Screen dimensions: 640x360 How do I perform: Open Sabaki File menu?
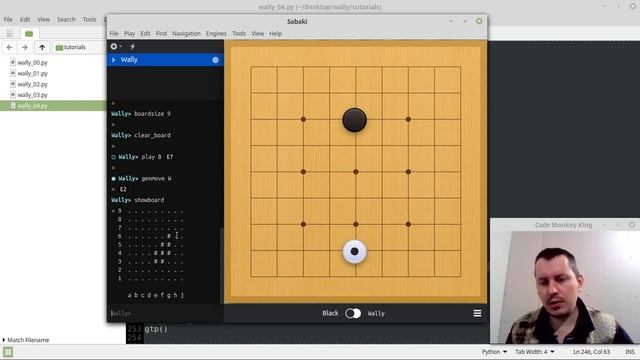click(x=114, y=33)
